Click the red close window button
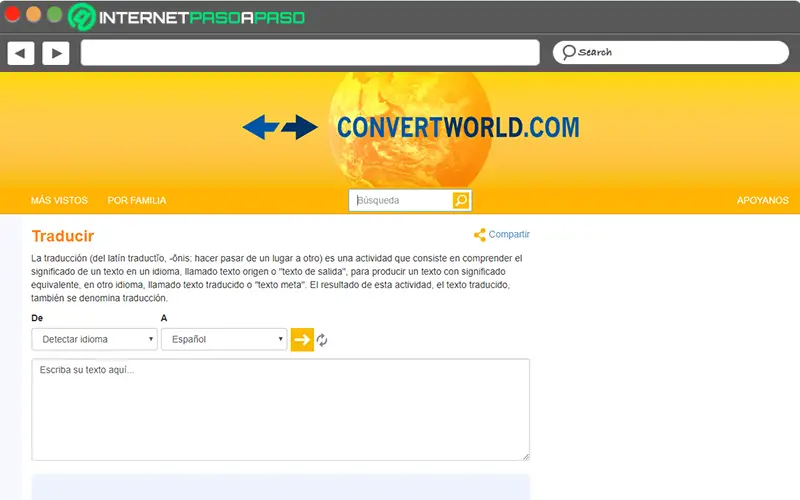The width and height of the screenshot is (800, 500). click(12, 14)
